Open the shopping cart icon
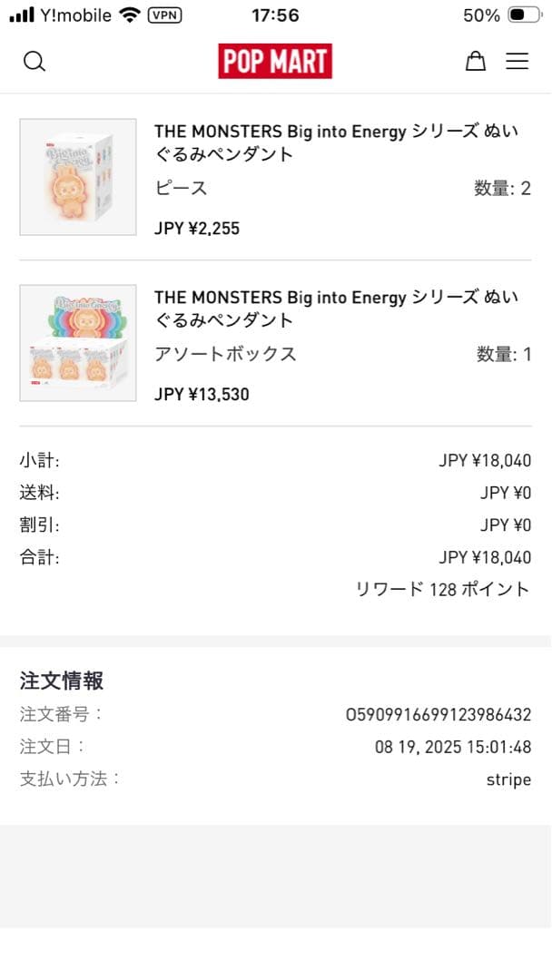The width and height of the screenshot is (552, 980). 476,61
